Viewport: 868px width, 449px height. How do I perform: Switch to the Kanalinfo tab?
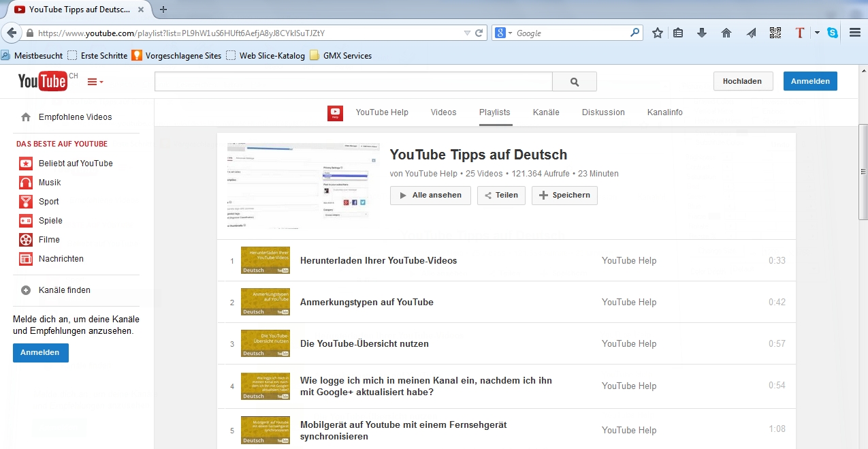pyautogui.click(x=664, y=112)
